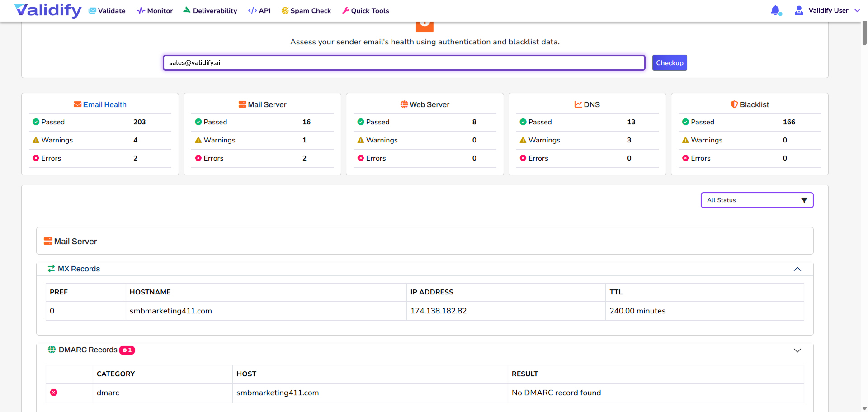Collapse the MX Records section
The width and height of the screenshot is (868, 412).
point(797,269)
